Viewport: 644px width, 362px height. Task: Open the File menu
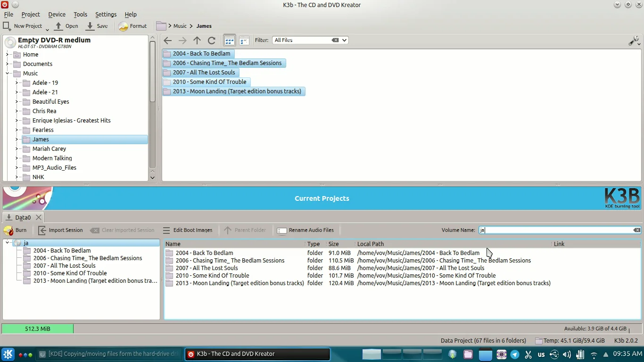(8, 14)
